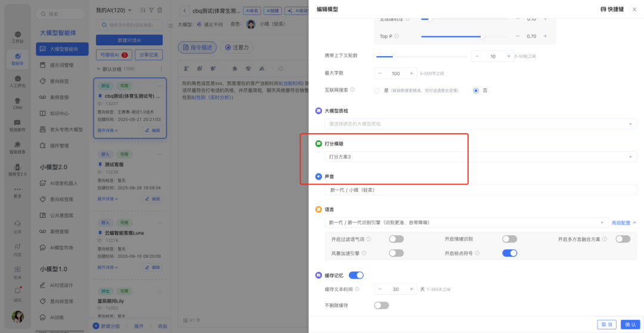The width and height of the screenshot is (644, 333).
Task: Select 是 for 互联网搜索
Action: (377, 91)
